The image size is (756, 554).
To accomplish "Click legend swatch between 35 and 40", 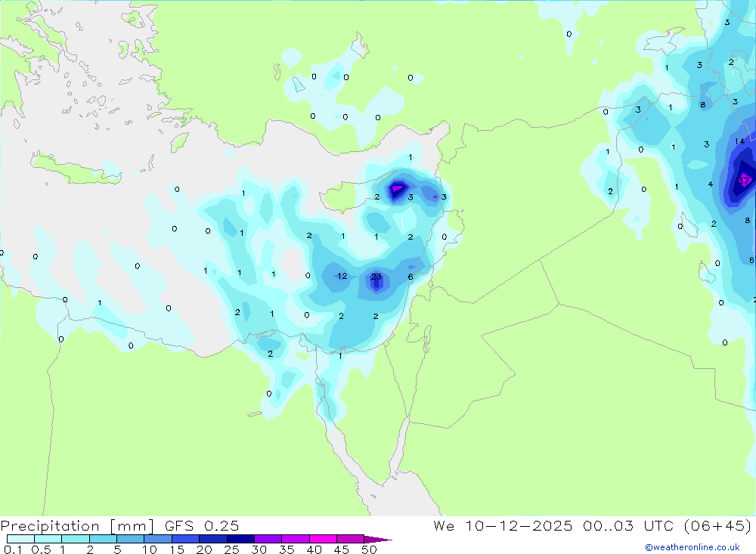I will pos(296,539).
